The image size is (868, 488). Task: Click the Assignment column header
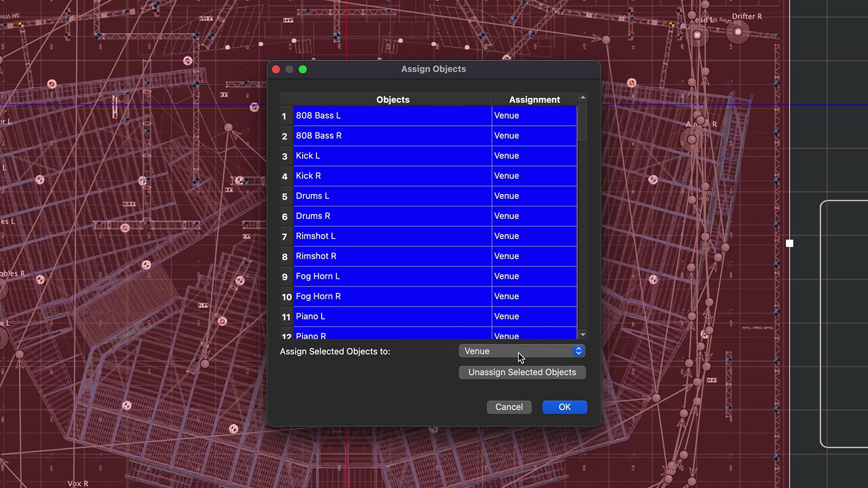point(534,100)
